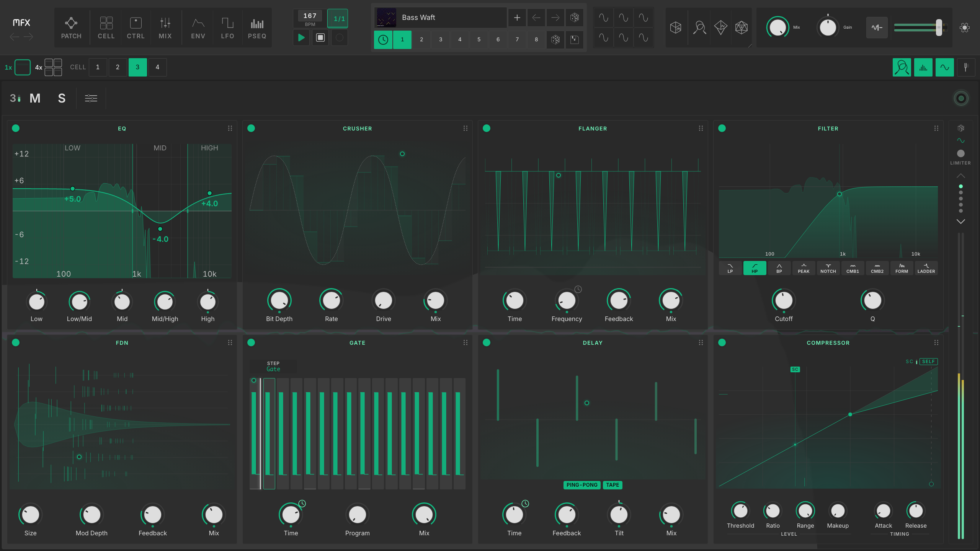Screen dimensions: 980x551
Task: Toggle FLANGER module power dot
Action: coord(487,128)
